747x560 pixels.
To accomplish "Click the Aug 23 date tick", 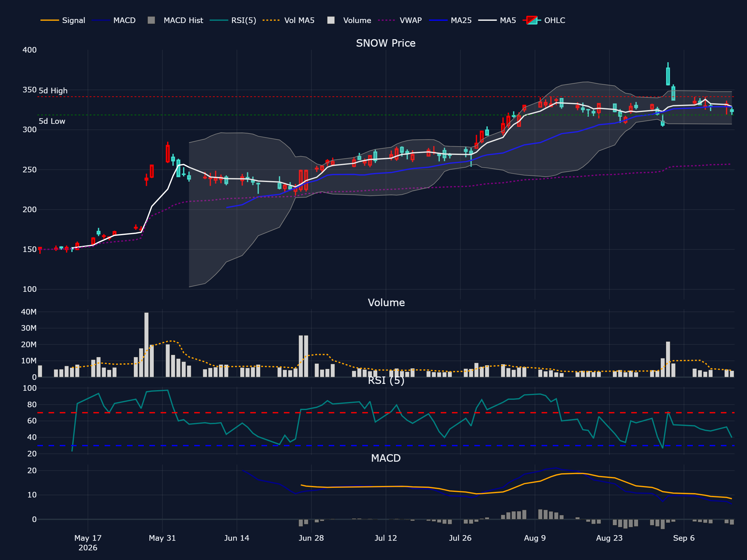I will pyautogui.click(x=609, y=538).
